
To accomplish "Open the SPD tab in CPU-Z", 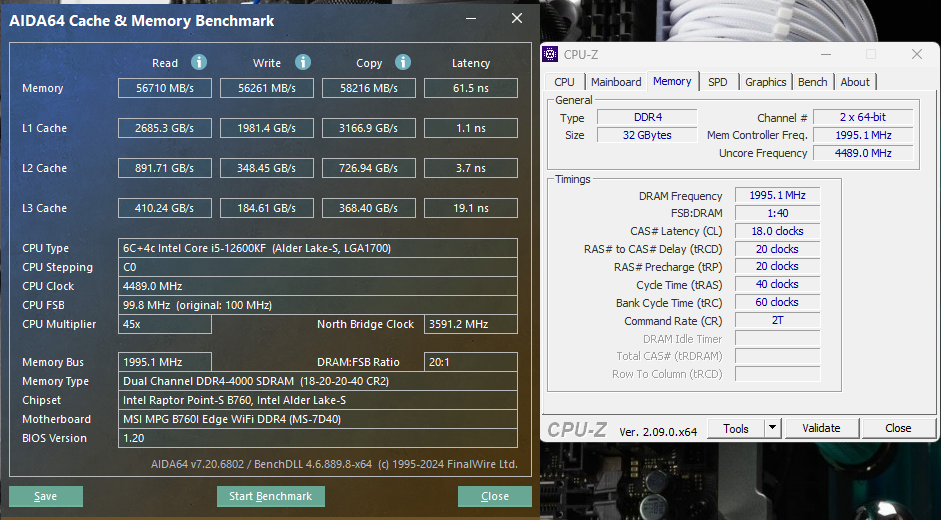I will click(x=717, y=82).
